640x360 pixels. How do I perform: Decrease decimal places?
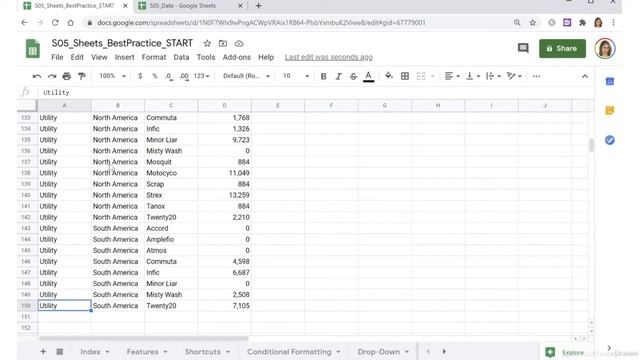click(169, 76)
